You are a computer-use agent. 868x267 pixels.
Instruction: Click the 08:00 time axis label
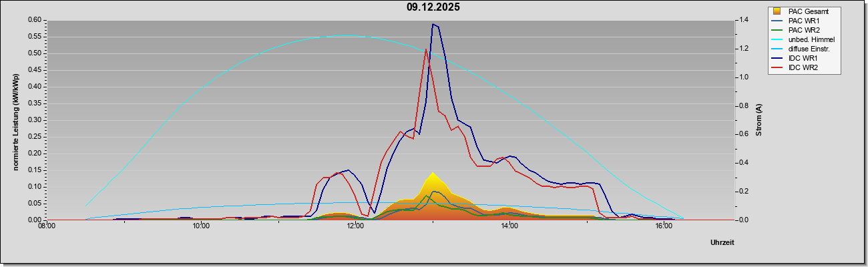click(47, 227)
